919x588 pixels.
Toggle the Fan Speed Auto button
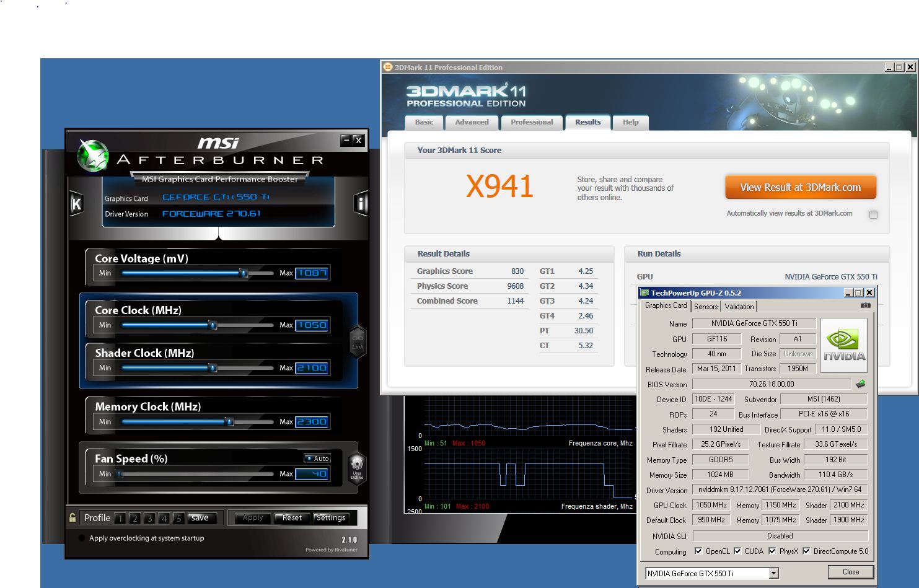[x=317, y=459]
